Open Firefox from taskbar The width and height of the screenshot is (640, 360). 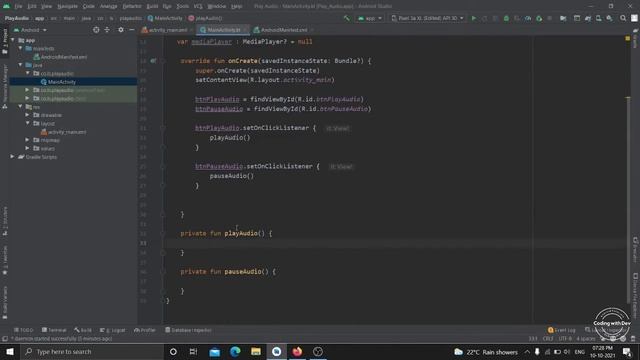coord(297,351)
